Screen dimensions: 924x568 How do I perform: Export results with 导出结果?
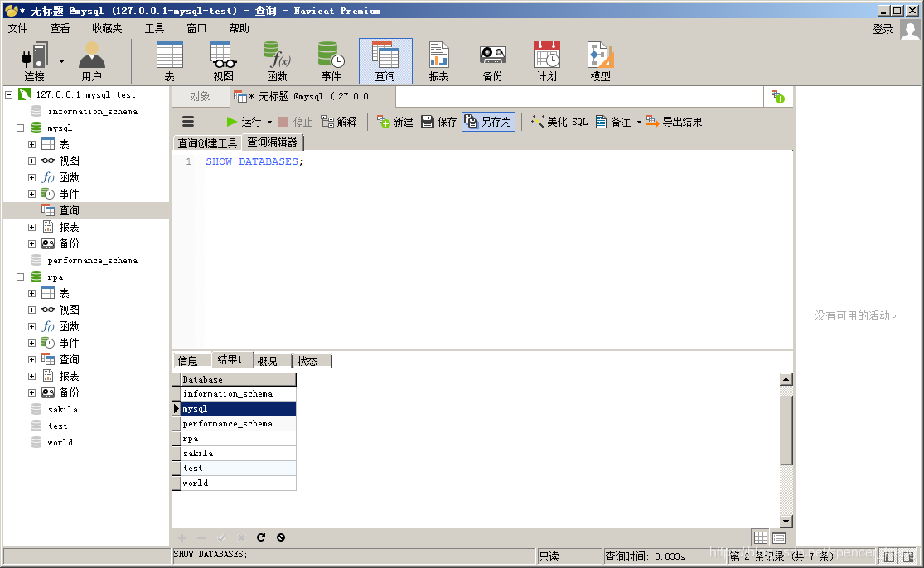pos(674,121)
